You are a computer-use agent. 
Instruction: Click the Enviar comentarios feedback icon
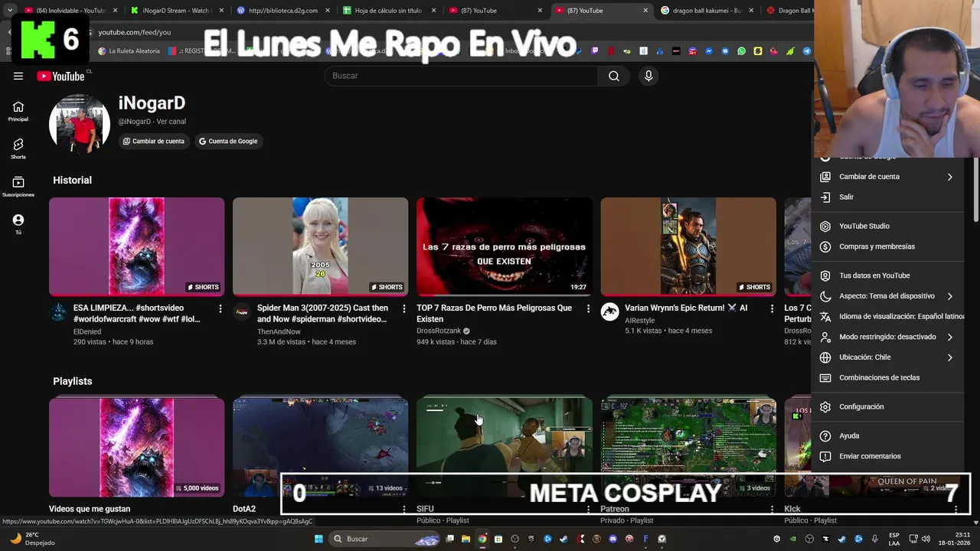[825, 456]
